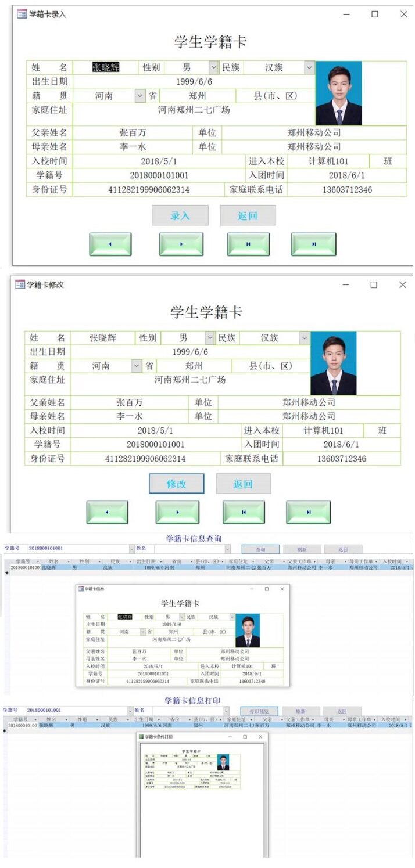
Task: Click 父亲姓名 field 张百万 in 学籍卡录入
Action: coord(133,133)
